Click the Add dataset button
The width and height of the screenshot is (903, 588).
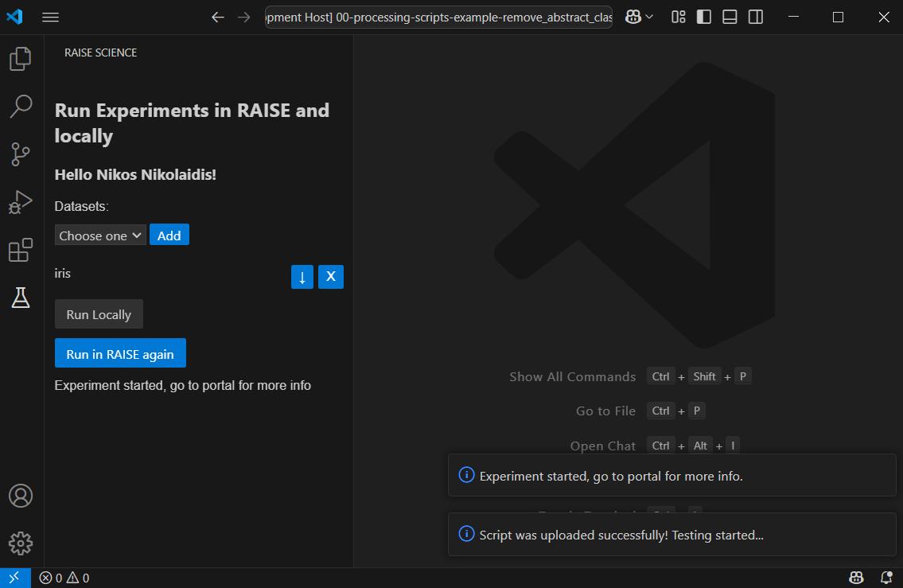pyautogui.click(x=169, y=235)
